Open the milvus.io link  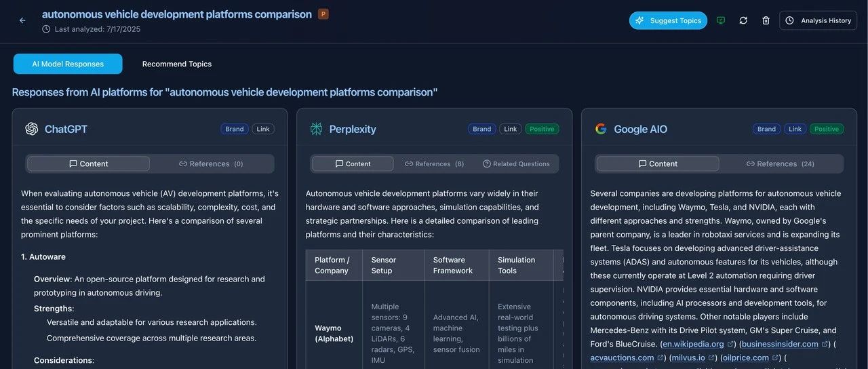688,357
